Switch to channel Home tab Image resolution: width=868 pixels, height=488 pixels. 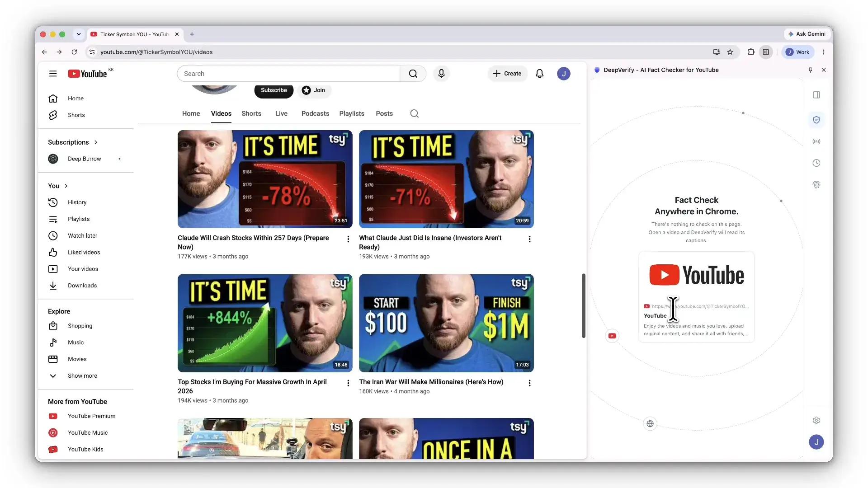coord(191,114)
